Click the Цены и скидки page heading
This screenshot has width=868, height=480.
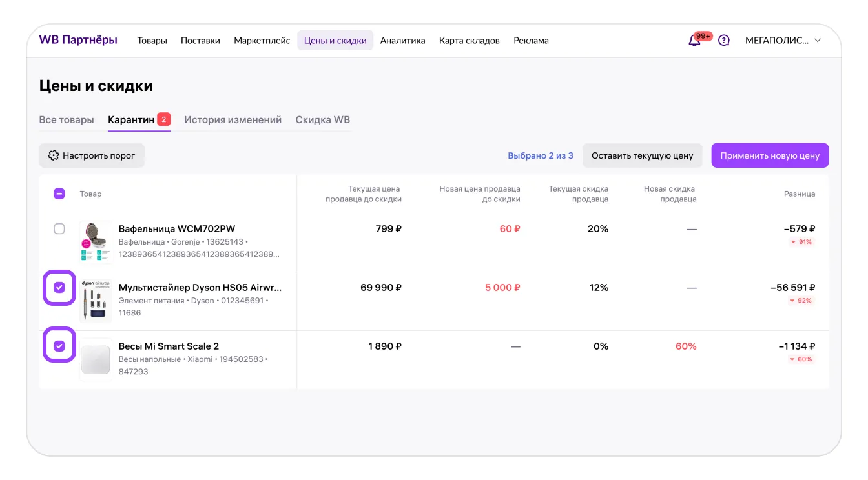[x=96, y=86]
